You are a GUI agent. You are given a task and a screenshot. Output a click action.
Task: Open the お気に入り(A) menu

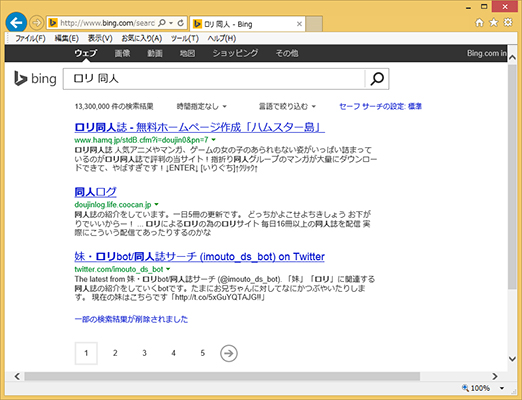pyautogui.click(x=142, y=38)
